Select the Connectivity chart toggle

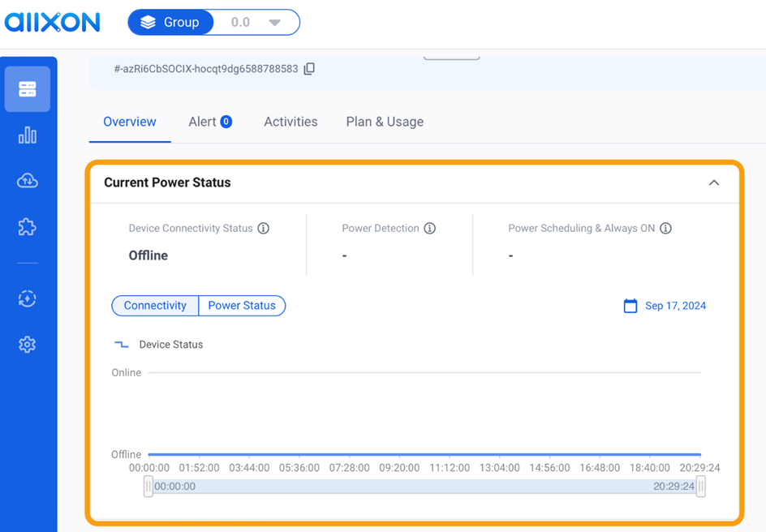point(155,306)
